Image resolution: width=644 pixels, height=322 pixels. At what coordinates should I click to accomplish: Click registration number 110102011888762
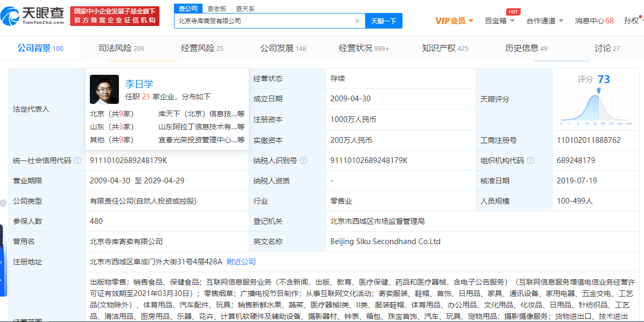coord(588,140)
